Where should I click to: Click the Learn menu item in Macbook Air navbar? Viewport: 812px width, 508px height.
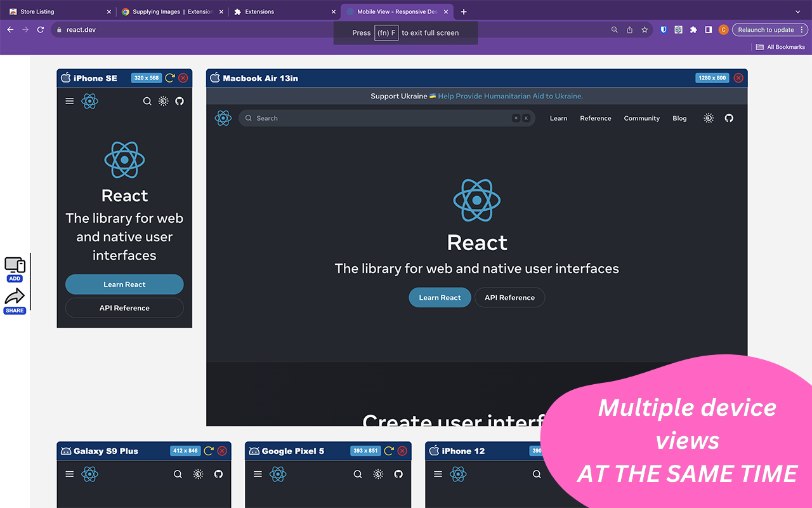click(558, 117)
